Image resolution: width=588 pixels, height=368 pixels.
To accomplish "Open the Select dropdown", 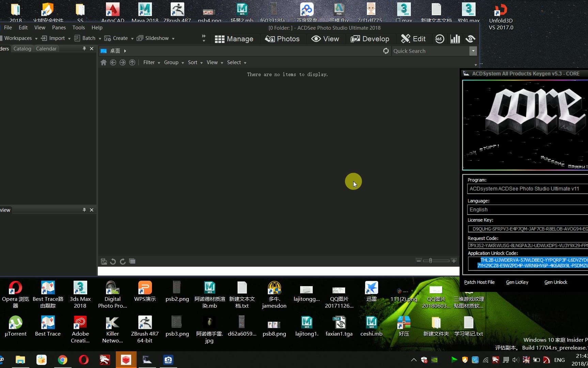I will pyautogui.click(x=236, y=62).
